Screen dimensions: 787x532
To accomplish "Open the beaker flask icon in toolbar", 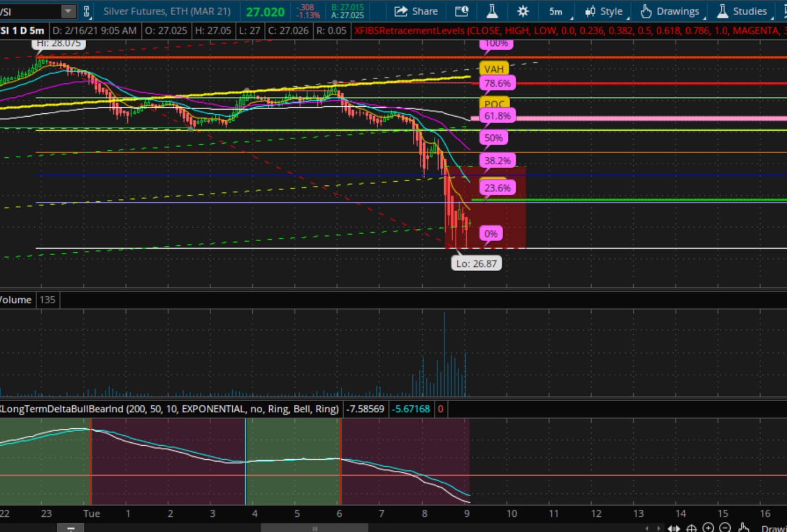I will click(x=492, y=11).
